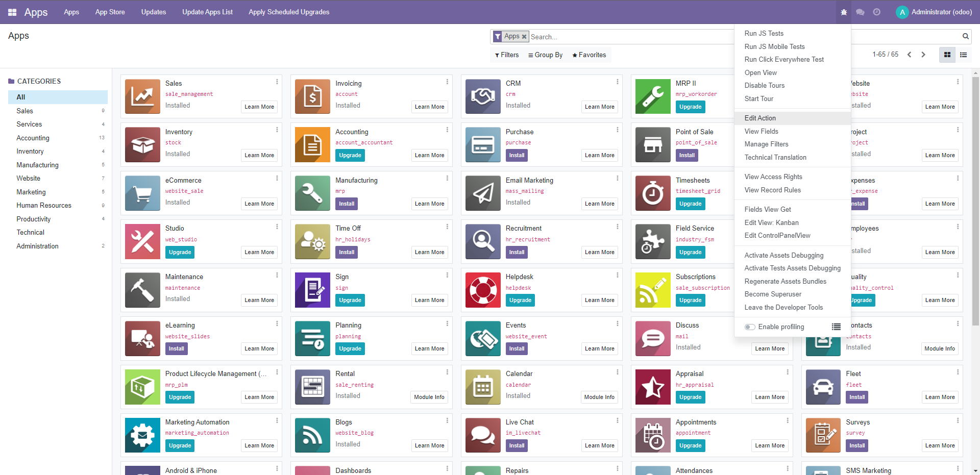The width and height of the screenshot is (980, 475).
Task: Click the eCommerce cart icon
Action: point(142,193)
